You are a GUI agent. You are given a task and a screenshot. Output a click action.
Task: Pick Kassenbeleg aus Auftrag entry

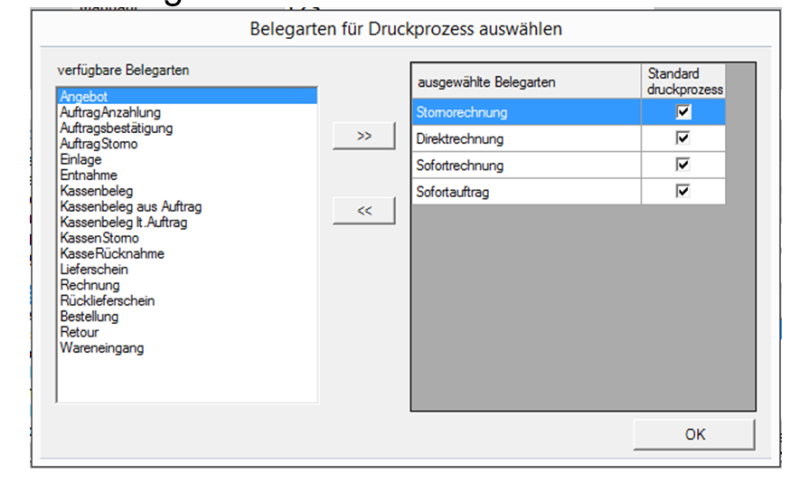click(x=130, y=206)
